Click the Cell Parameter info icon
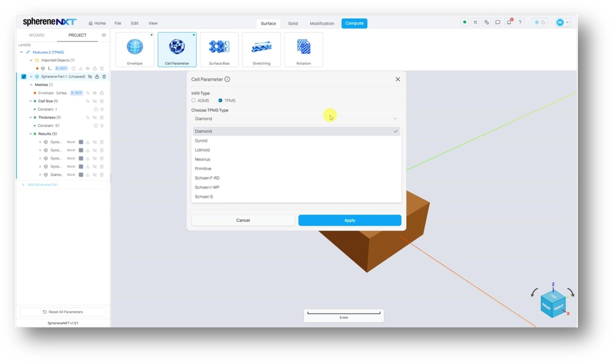Screen dimensions: 614x364 pyautogui.click(x=227, y=80)
